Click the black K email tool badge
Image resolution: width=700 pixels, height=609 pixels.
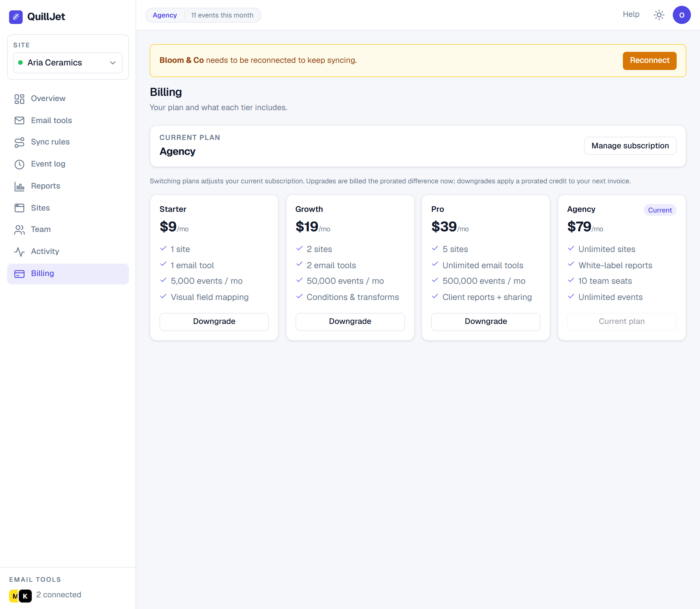click(x=25, y=596)
